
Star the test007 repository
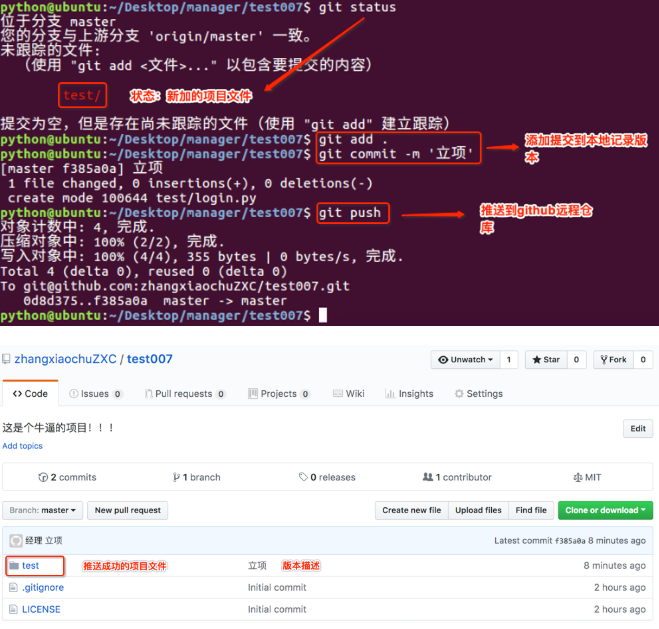546,360
